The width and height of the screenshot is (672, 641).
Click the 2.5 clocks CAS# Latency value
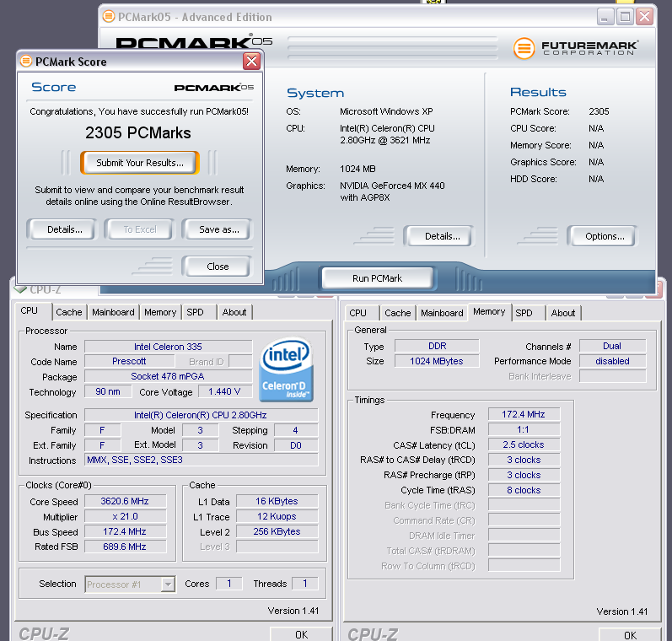(x=524, y=444)
